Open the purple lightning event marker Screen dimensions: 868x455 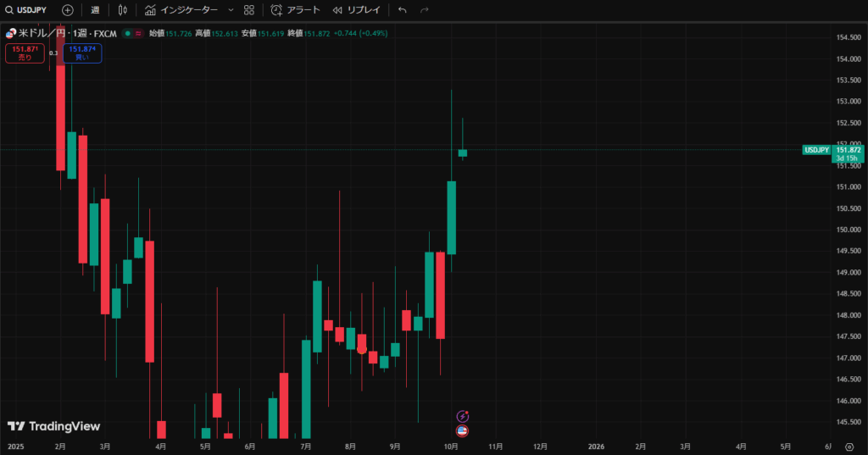(x=463, y=416)
